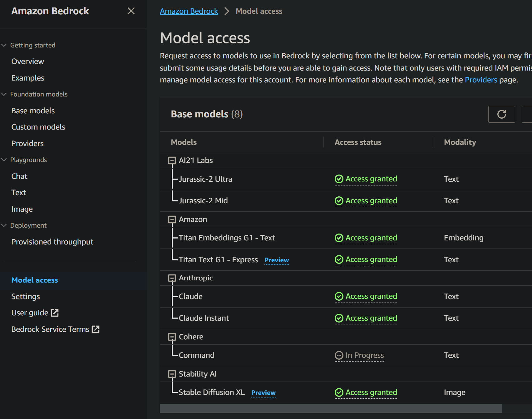Click green checkmark icon for Titan Text G1 Express

[x=339, y=259]
